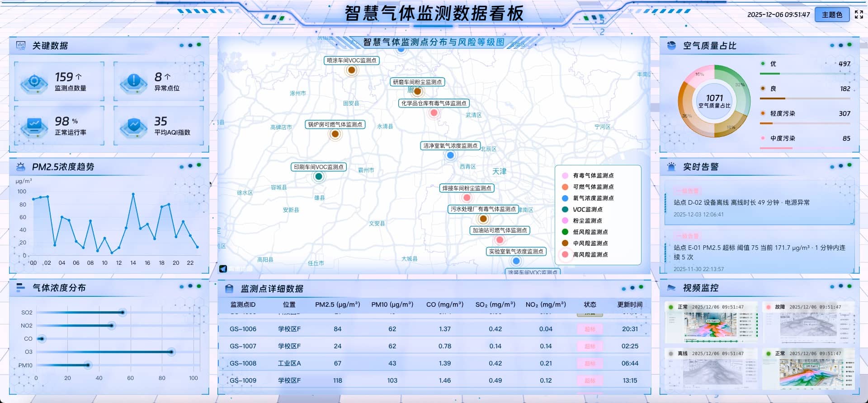Open the 站点 D-02 设备离线 alert
Screen dimensions: 868x403
click(x=759, y=202)
